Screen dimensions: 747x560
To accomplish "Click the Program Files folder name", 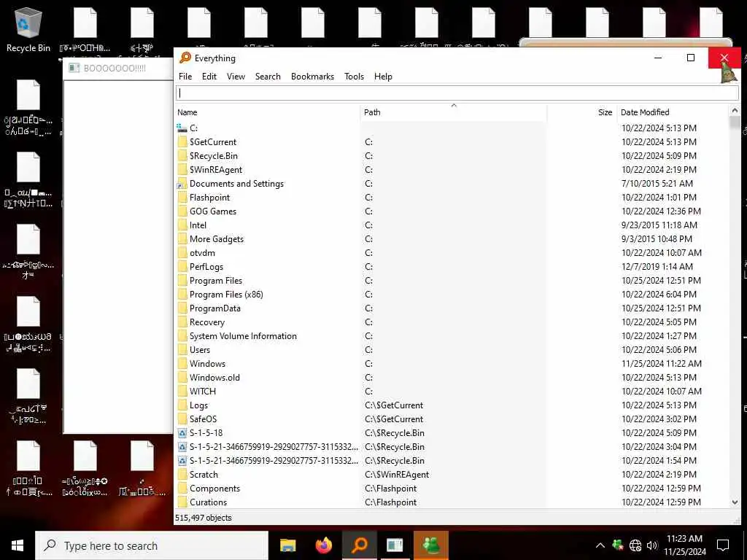I will (x=216, y=281).
